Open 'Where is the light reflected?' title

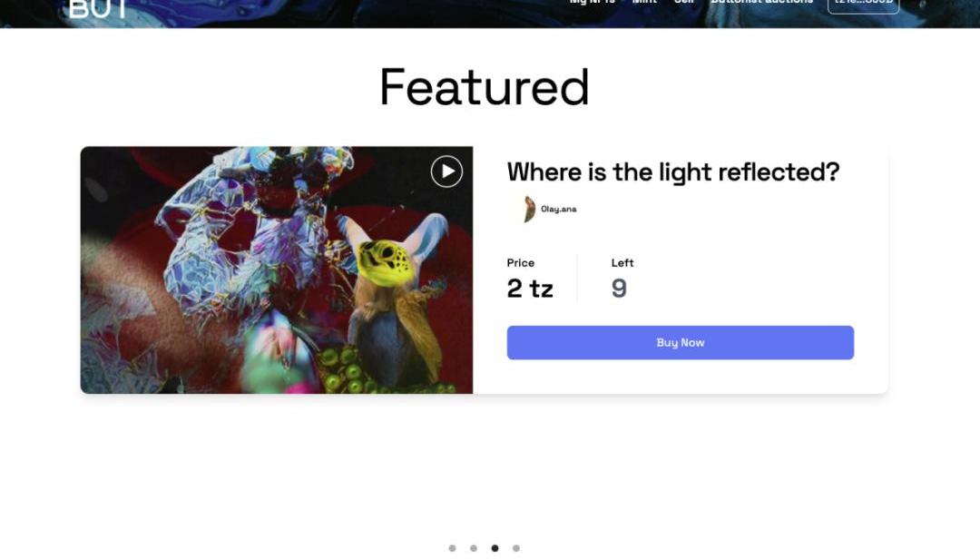[x=673, y=172]
